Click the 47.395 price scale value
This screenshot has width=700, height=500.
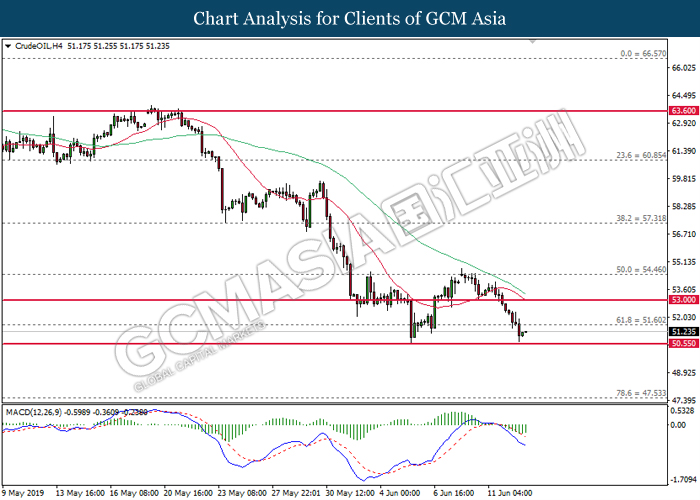683,400
